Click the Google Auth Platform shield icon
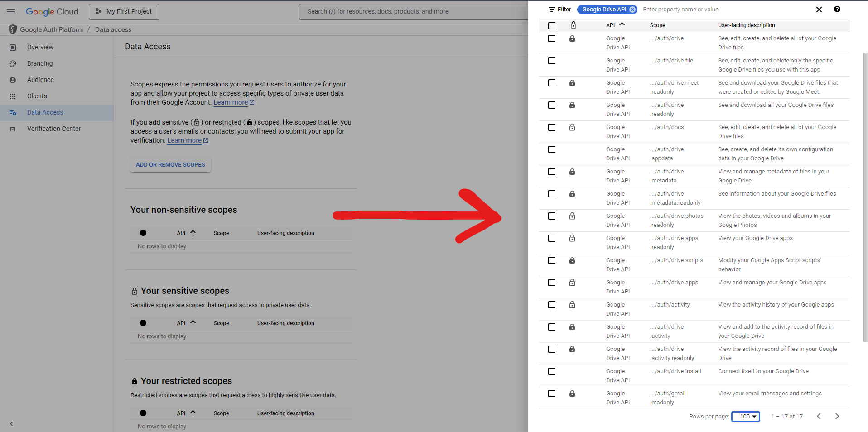Viewport: 868px width, 432px height. click(13, 29)
